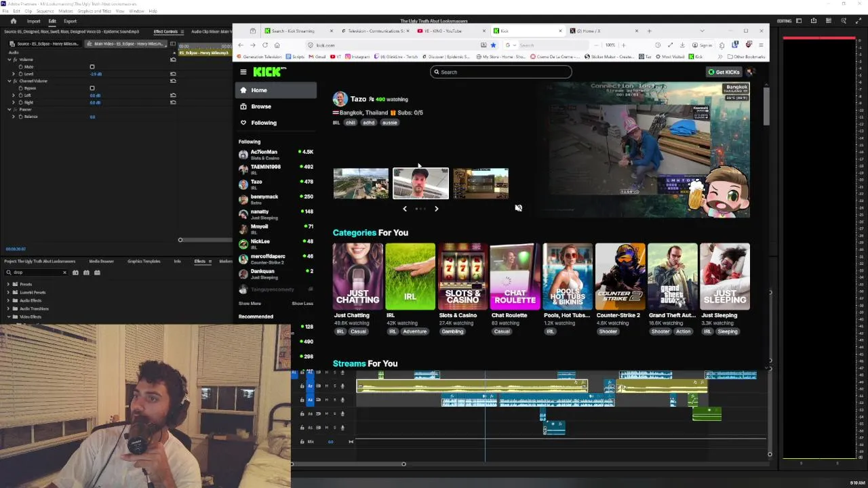Open the AcTionMan followed channel

(276, 154)
